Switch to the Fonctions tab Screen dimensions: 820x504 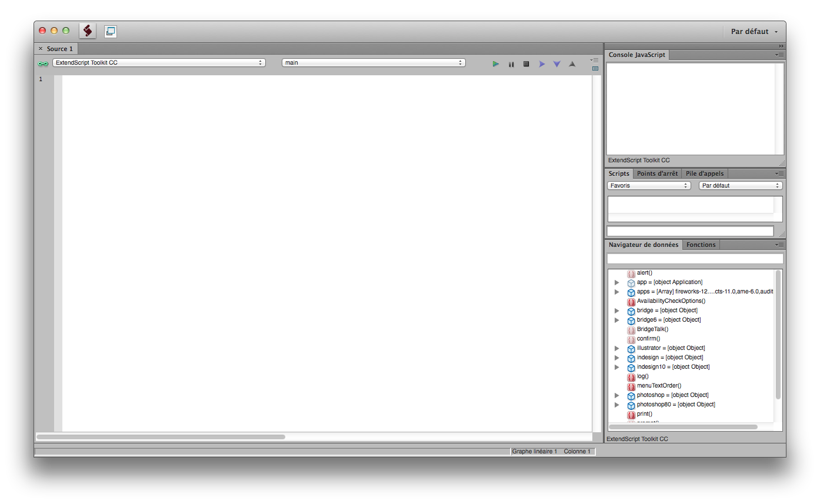pos(701,245)
